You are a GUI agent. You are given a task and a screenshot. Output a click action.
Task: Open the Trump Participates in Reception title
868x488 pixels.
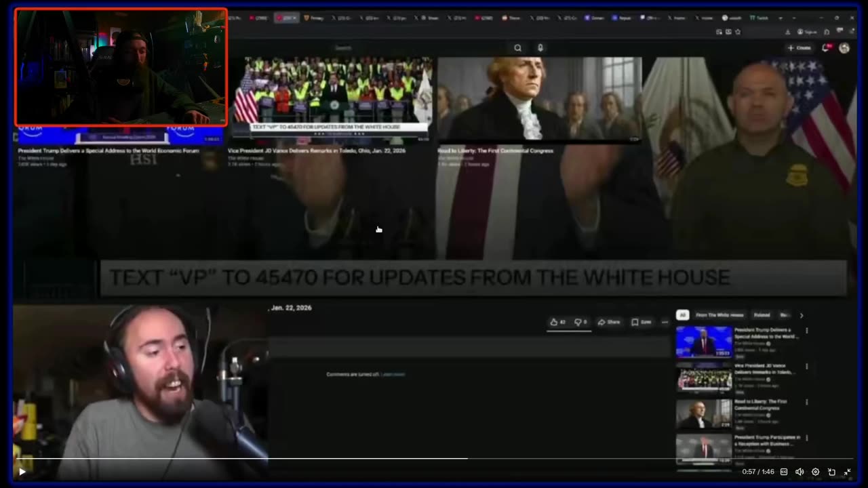[x=767, y=441]
